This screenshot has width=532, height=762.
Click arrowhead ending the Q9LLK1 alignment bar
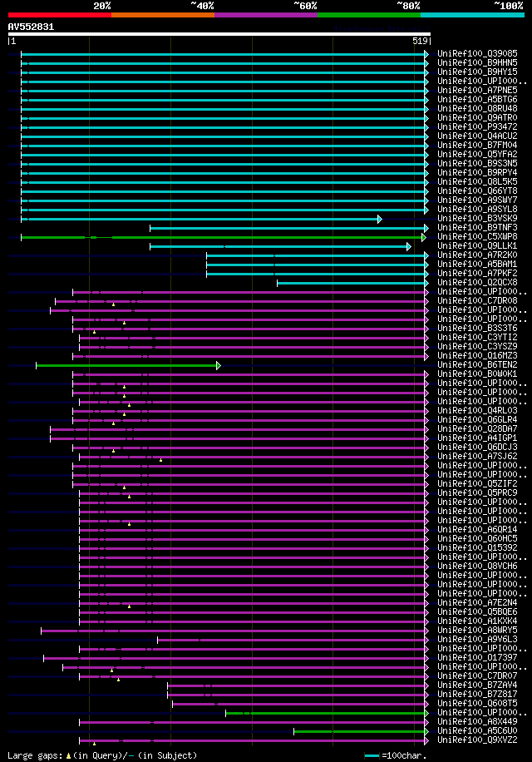(x=409, y=247)
